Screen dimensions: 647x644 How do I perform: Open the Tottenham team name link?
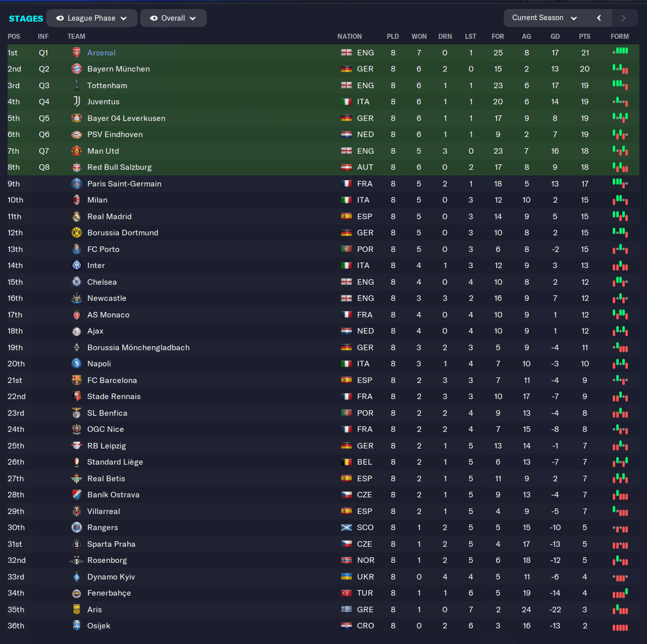107,85
